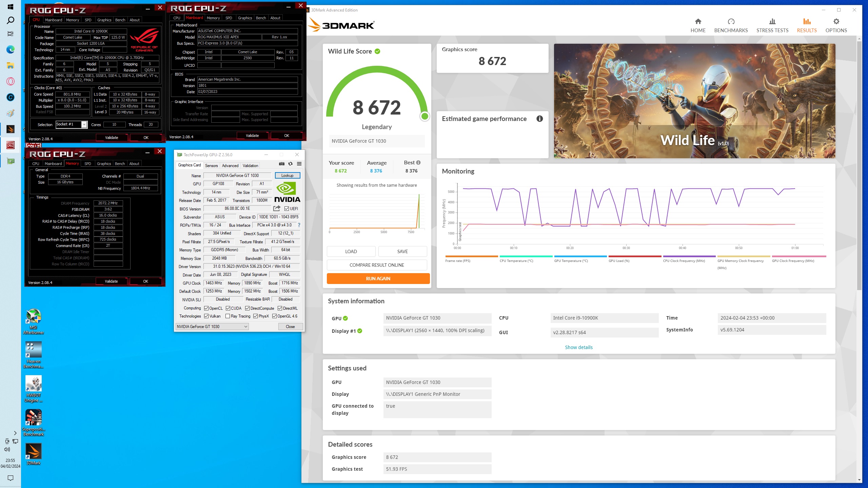Open Superposition Benchmark desktop shortcut
Image resolution: width=868 pixels, height=488 pixels.
tap(34, 423)
